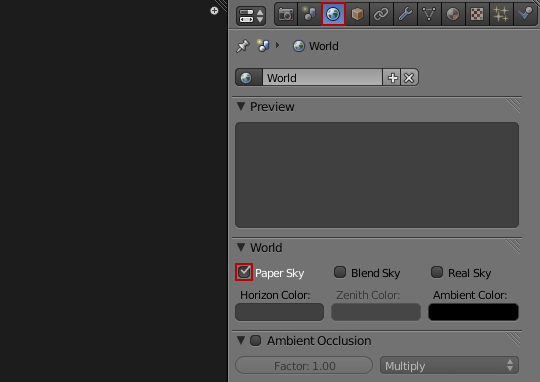Enable the Ambient Occlusion checkbox
The height and width of the screenshot is (382, 540).
[256, 340]
